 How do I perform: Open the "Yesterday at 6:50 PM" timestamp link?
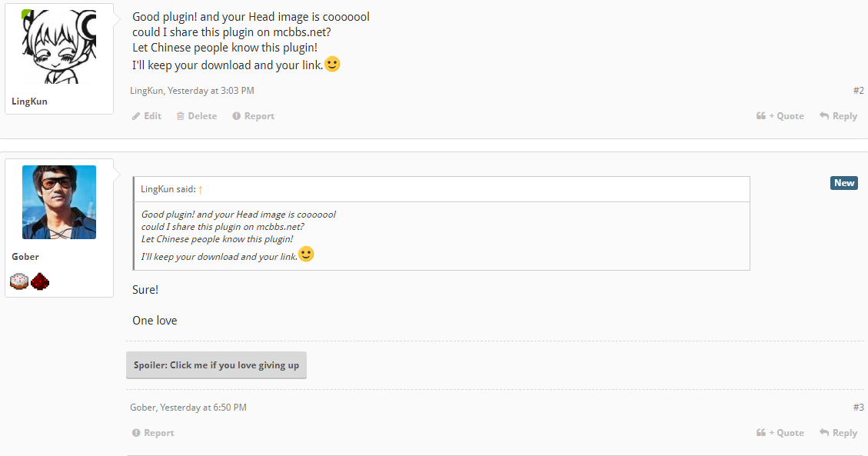[x=203, y=408]
